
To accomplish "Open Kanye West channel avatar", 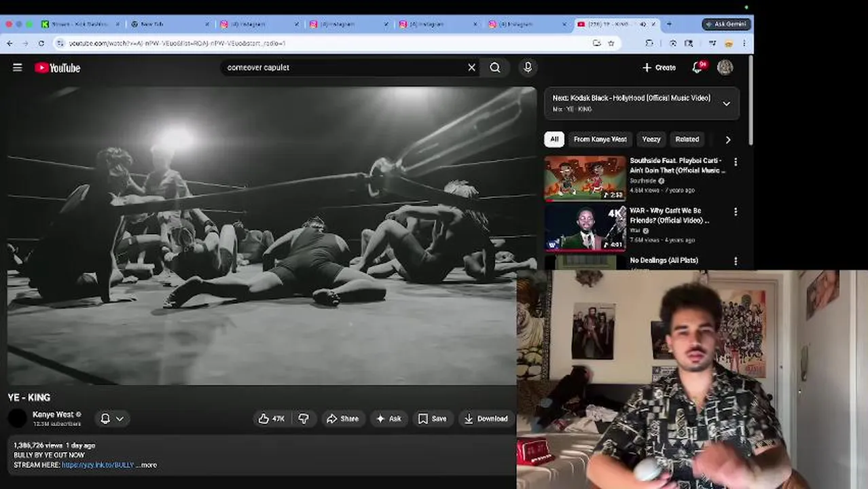I will (x=18, y=418).
